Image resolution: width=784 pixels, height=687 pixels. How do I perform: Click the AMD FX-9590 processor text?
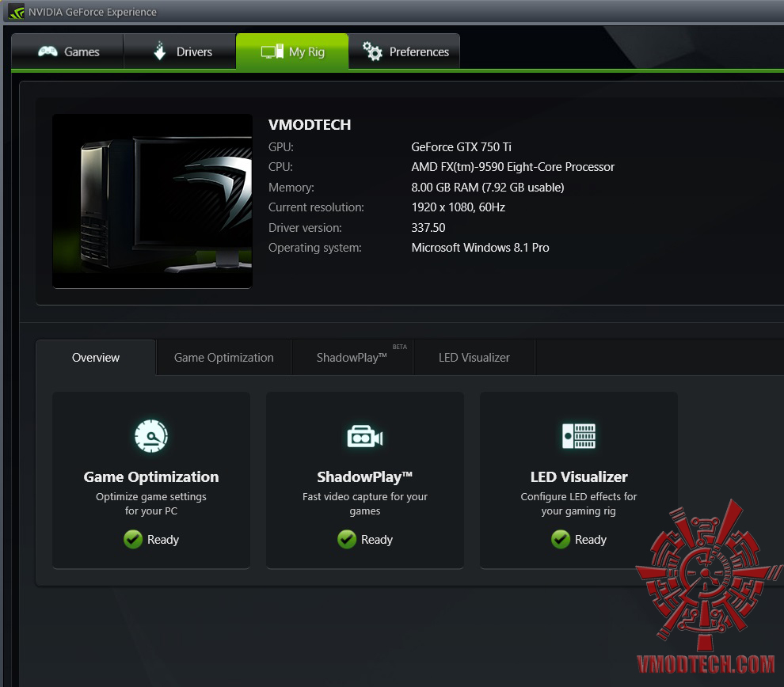[x=512, y=167]
